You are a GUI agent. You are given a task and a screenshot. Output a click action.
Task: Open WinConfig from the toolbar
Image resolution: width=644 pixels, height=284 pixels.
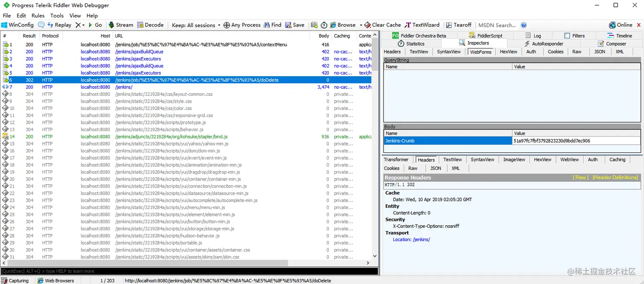coord(17,25)
